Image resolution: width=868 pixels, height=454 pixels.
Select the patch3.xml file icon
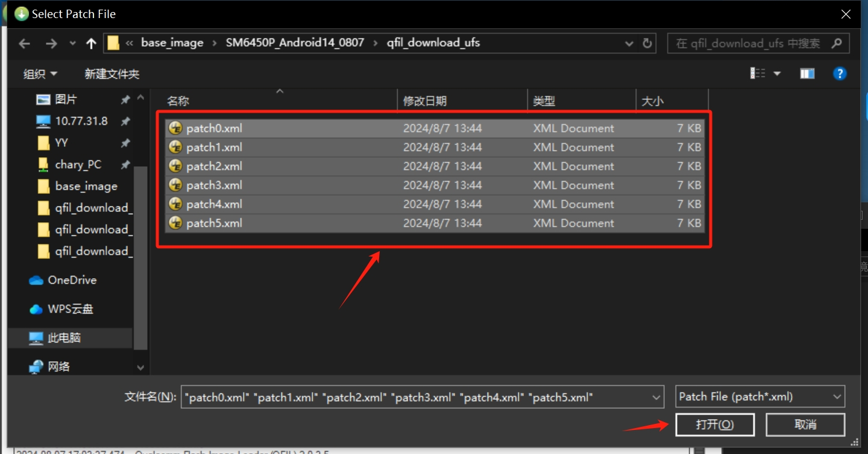[x=175, y=185]
